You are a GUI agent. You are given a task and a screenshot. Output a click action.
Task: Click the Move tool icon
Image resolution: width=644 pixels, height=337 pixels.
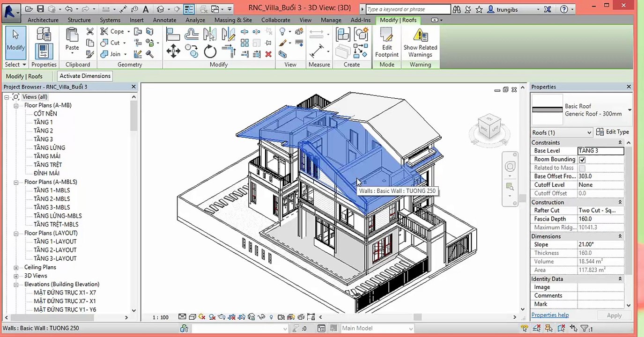click(x=173, y=51)
